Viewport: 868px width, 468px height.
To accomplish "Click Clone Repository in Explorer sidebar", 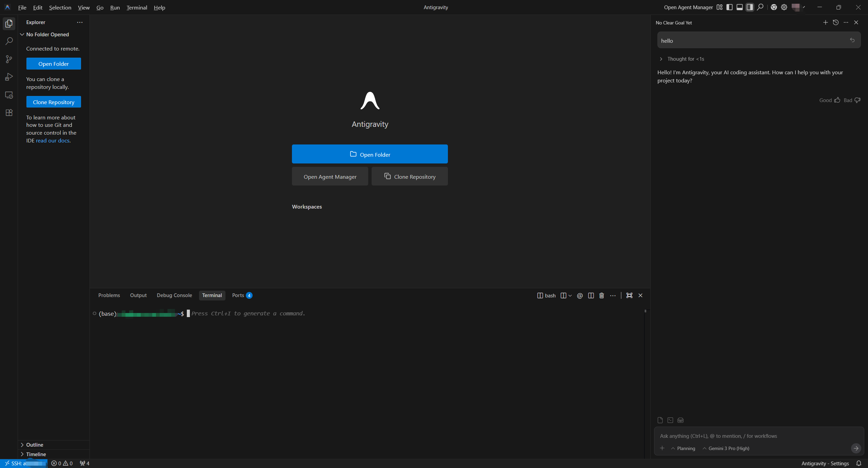I will pyautogui.click(x=54, y=102).
